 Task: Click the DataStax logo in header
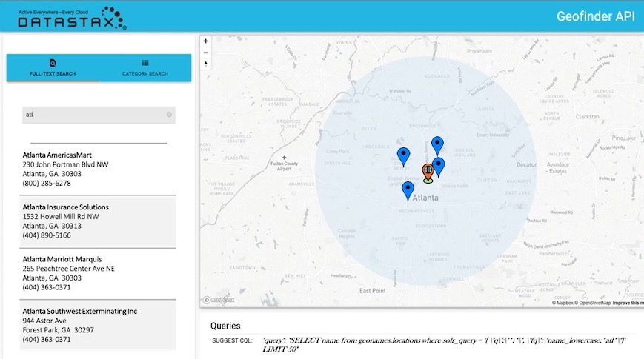coord(73,17)
